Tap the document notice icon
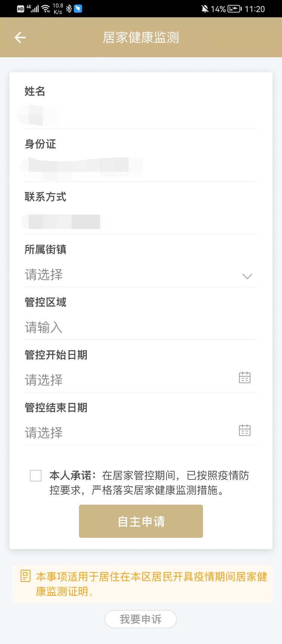 tap(25, 576)
